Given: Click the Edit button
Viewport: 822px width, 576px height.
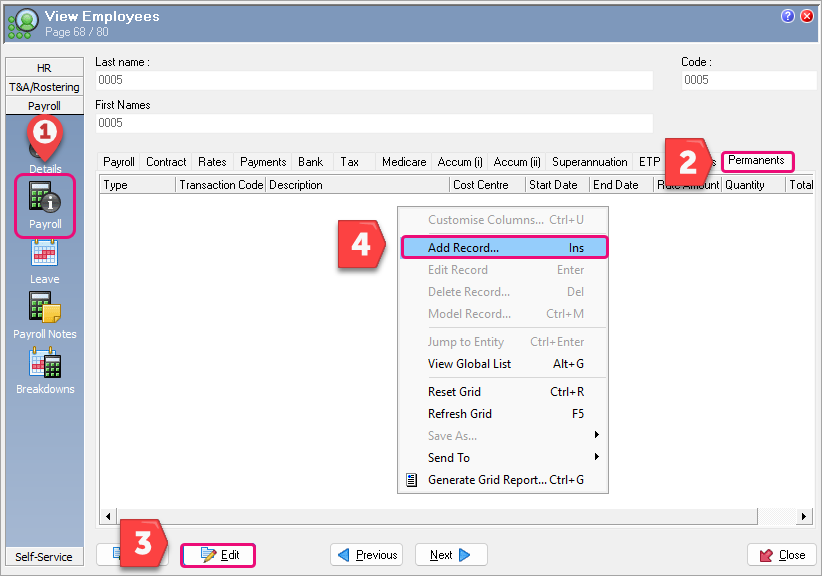Looking at the screenshot, I should [219, 555].
